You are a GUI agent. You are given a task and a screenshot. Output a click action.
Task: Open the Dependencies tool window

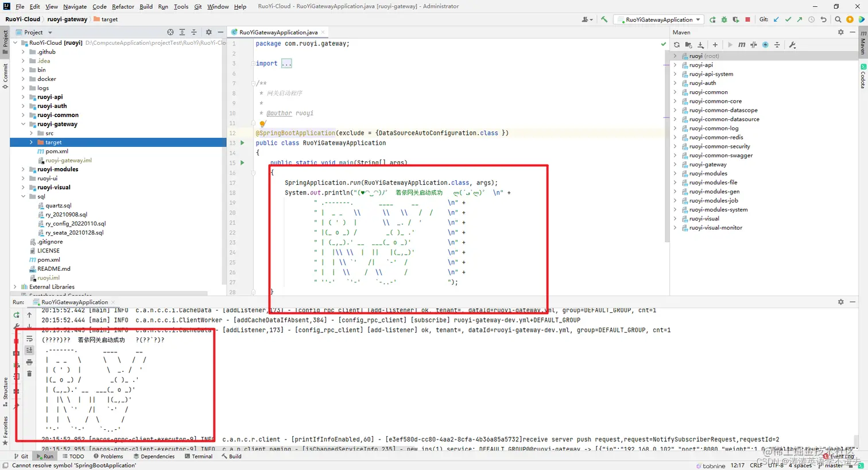coord(154,456)
